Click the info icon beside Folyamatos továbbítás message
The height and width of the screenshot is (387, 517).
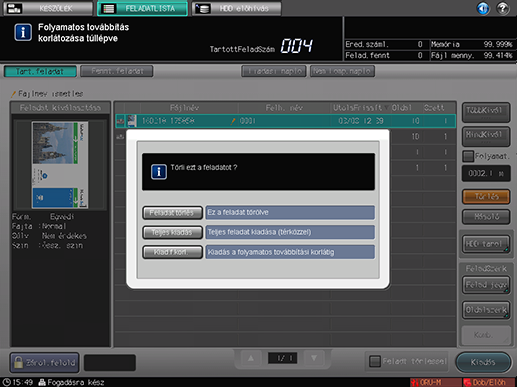(23, 32)
